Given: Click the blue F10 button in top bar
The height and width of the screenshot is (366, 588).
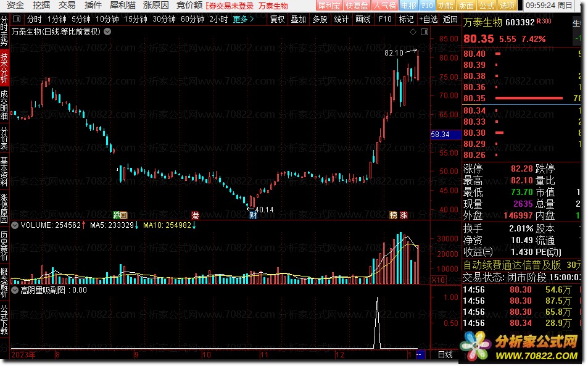Looking at the screenshot, I should (427, 6).
